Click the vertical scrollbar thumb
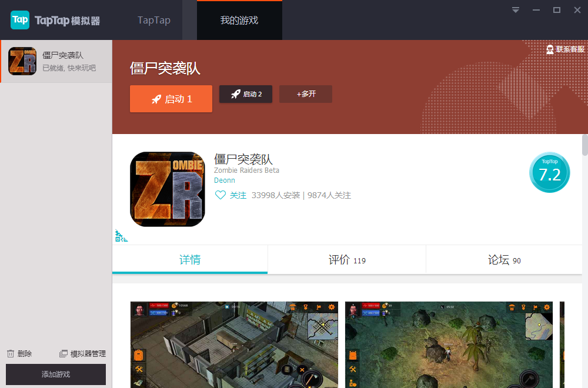Viewport: 588px width, 388px height. pyautogui.click(x=584, y=145)
